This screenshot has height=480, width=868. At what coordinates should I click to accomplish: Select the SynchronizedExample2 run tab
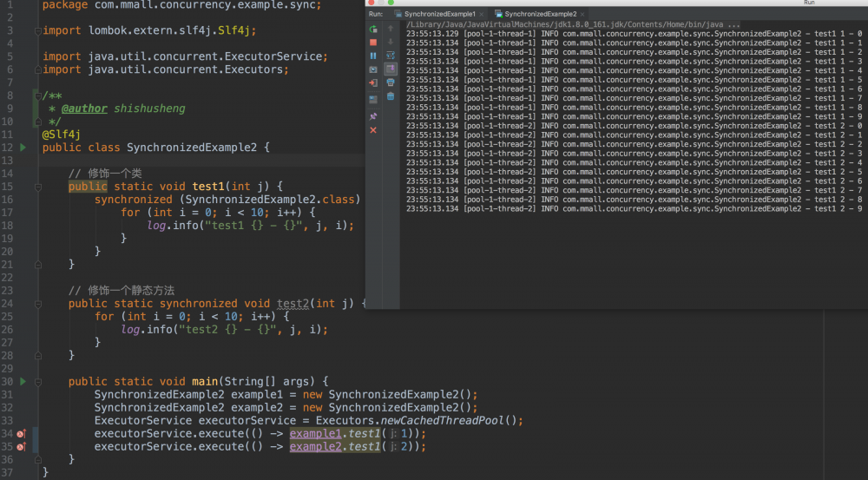pyautogui.click(x=540, y=14)
